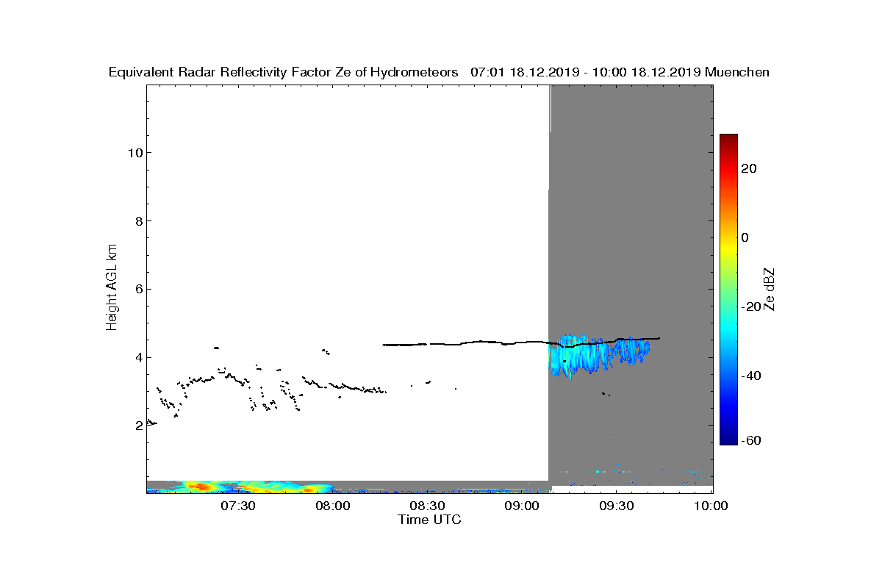Viewport: 882px width, 588px height.
Task: Click the colorbar value -20
Action: [x=751, y=306]
